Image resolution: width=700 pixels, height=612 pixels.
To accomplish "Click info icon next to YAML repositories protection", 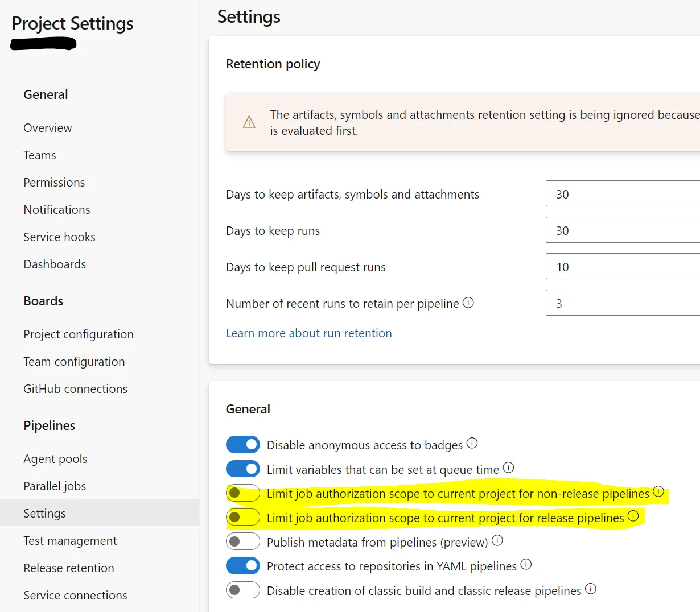I will point(526,564).
